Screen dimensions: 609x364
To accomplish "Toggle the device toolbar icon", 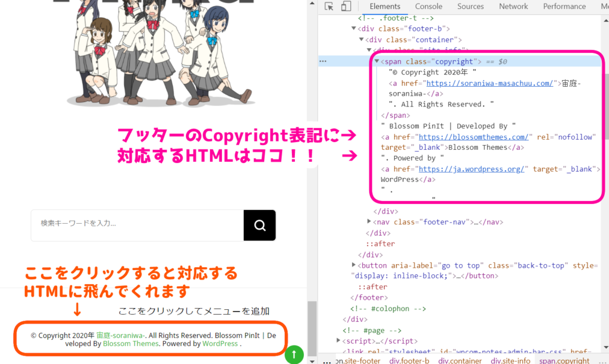I will coord(346,7).
